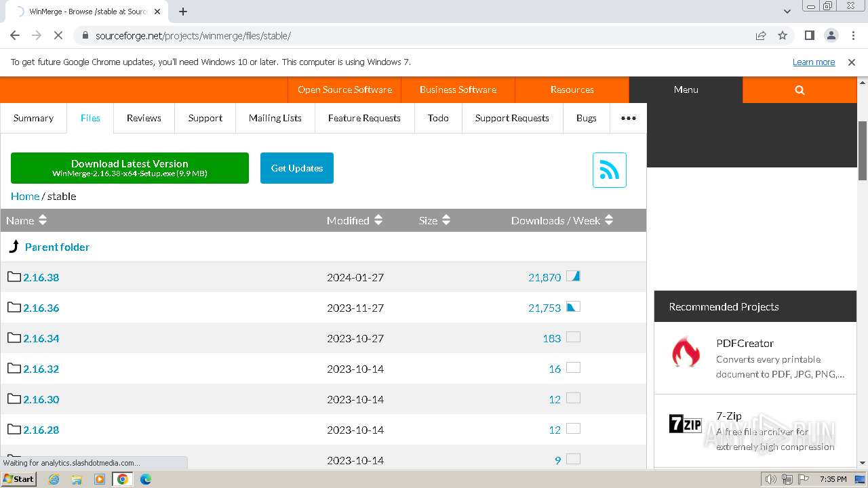The width and height of the screenshot is (868, 488).
Task: Click Download Latest Version button
Action: (x=130, y=168)
